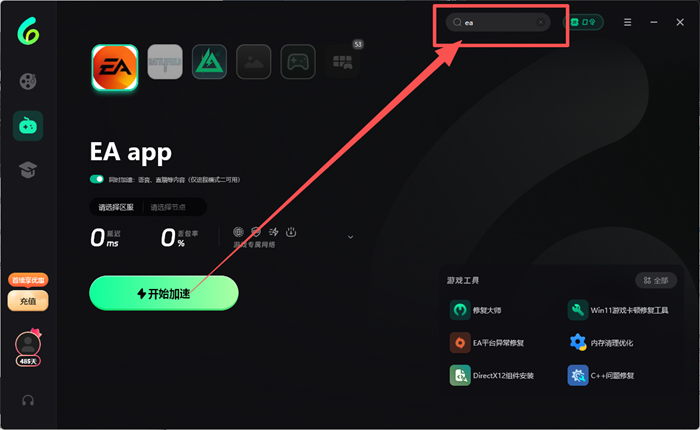Open the EA平台异常修复 tool
This screenshot has height=430, width=700.
(487, 343)
